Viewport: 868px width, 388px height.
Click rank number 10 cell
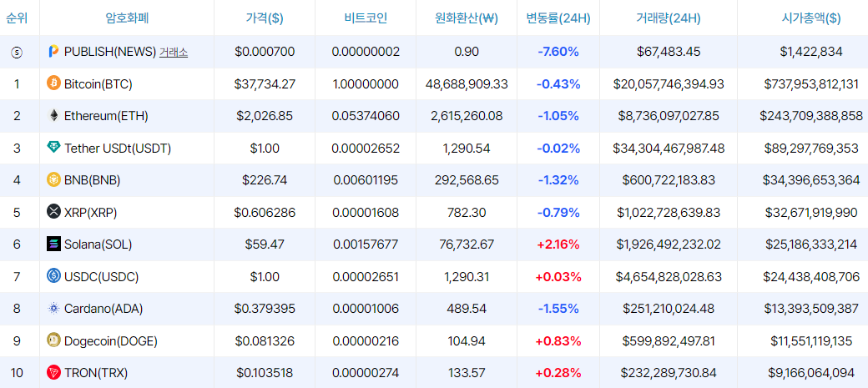click(17, 373)
